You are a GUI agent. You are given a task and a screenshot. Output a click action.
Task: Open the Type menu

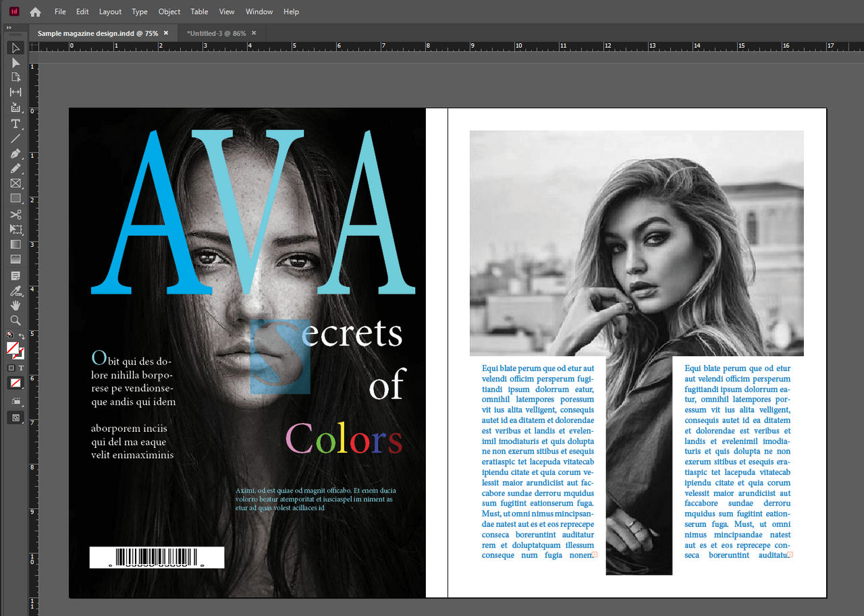[x=139, y=11]
